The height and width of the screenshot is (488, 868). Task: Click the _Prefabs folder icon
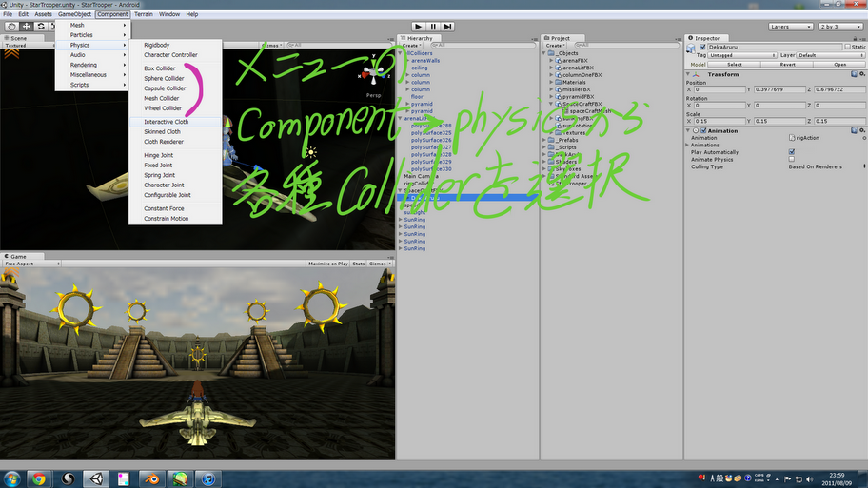pyautogui.click(x=551, y=140)
